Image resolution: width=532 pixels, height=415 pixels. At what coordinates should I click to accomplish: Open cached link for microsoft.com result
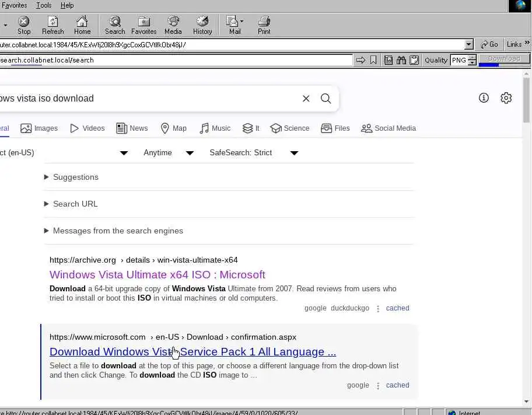(x=397, y=385)
